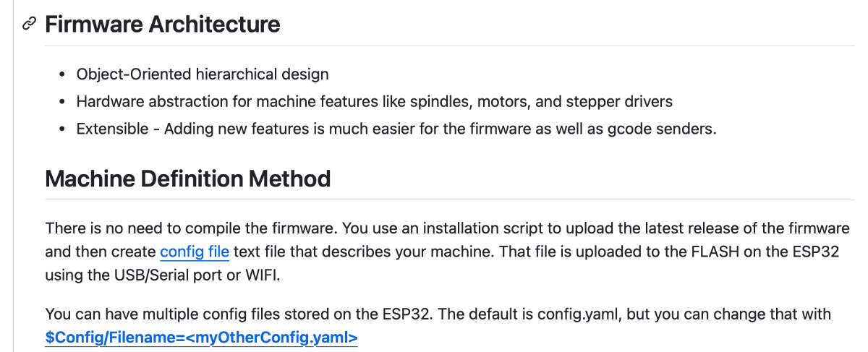Select the Object-Oriented hierarchical design bullet text
Screen dimensions: 868x352
203,74
